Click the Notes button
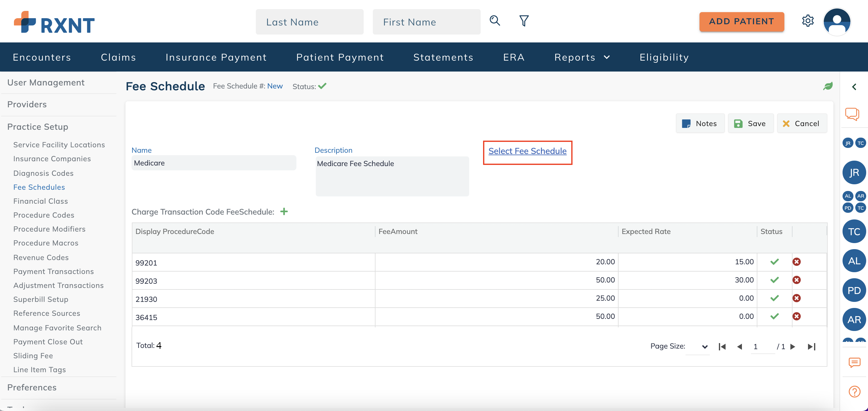The image size is (868, 411). [x=700, y=124]
